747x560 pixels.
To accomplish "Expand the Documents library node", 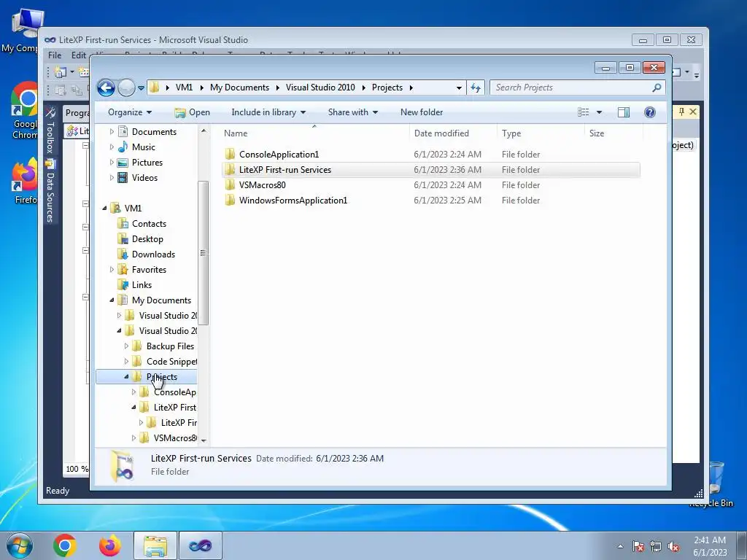I will pos(112,132).
